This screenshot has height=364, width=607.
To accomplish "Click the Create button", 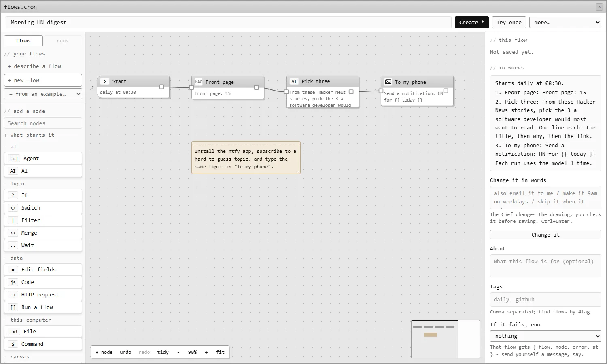I will (471, 23).
